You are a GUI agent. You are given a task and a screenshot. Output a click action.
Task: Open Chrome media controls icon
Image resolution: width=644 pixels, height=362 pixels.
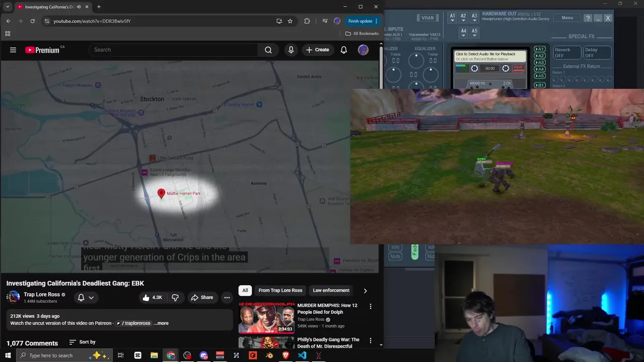click(x=325, y=21)
